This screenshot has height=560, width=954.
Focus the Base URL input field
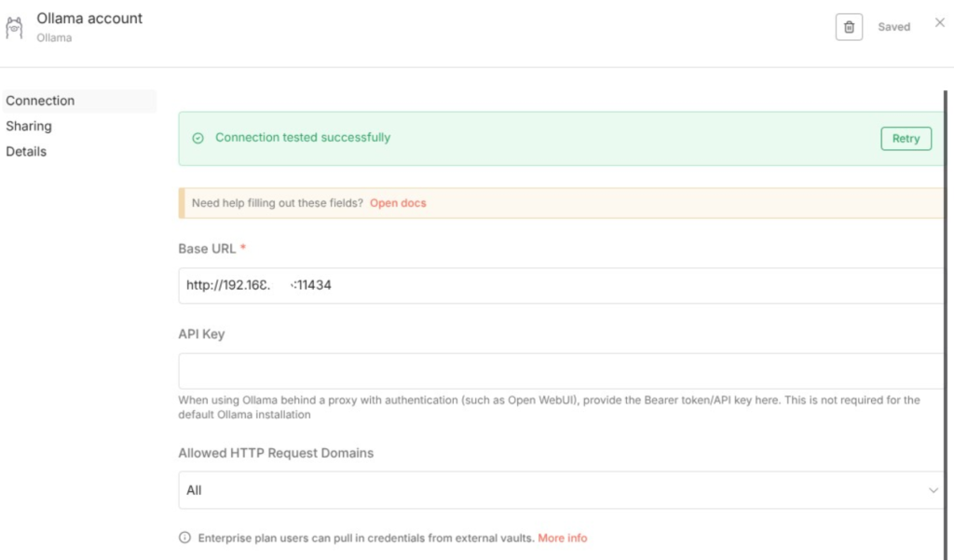pyautogui.click(x=559, y=285)
